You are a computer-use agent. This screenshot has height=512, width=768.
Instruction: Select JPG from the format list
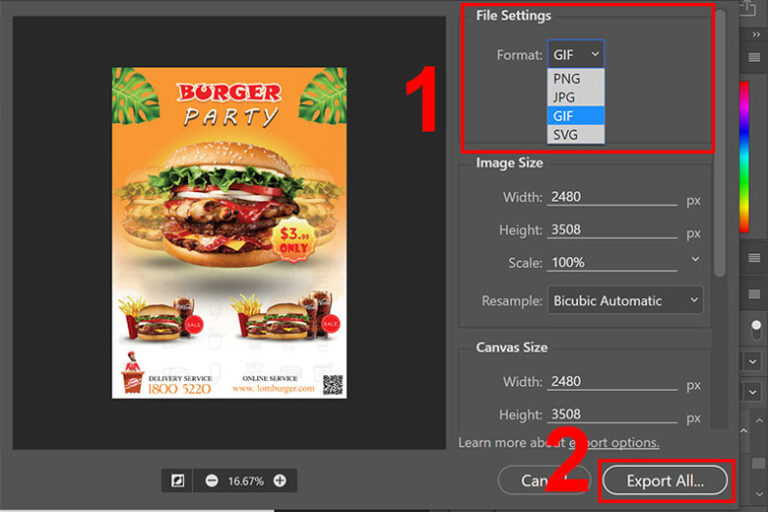pos(576,97)
